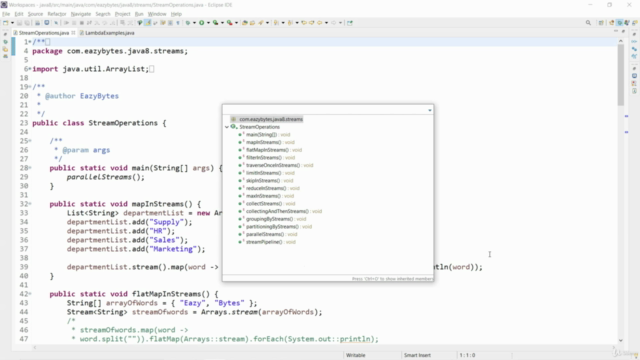Open the Refactor menu
The height and width of the screenshot is (360, 640).
[57, 14]
